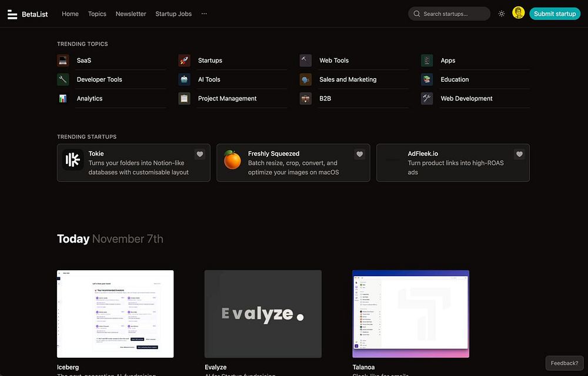Click the Apps phone icon
Image resolution: width=588 pixels, height=376 pixels.
[x=427, y=61]
